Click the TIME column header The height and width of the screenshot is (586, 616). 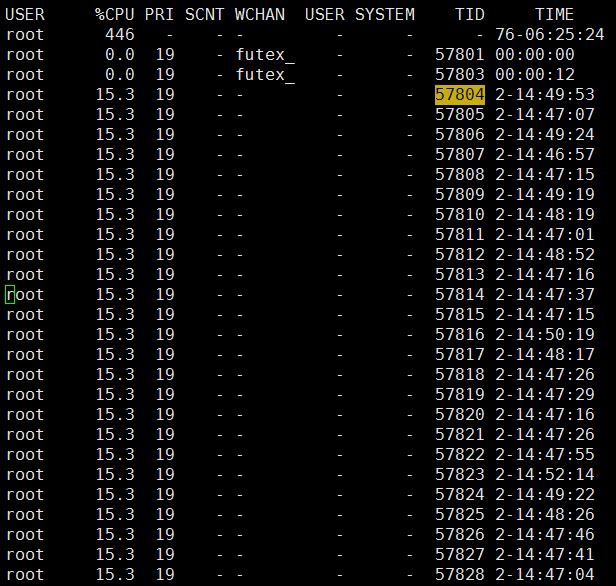(x=554, y=15)
